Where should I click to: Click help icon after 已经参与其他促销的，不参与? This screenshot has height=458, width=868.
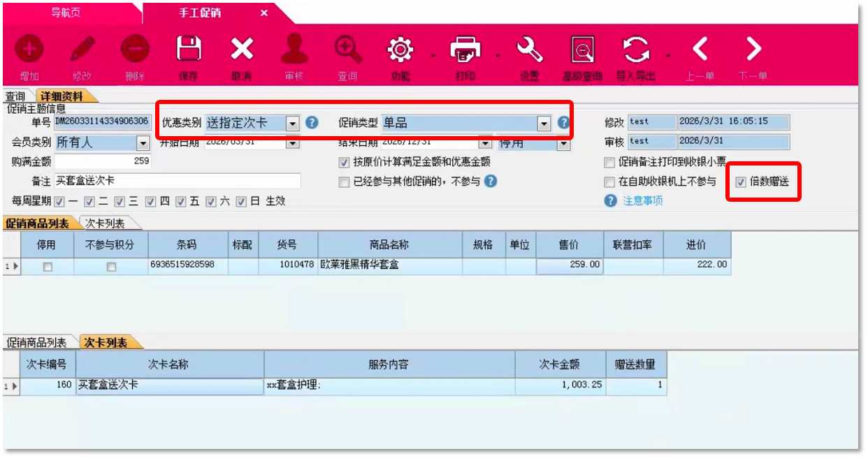[491, 182]
